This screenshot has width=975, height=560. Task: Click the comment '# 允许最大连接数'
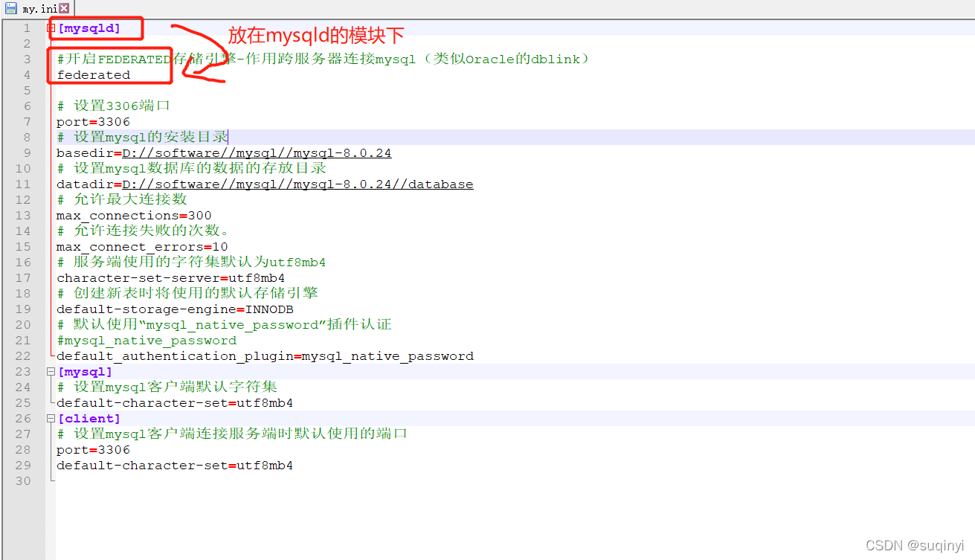pyautogui.click(x=121, y=200)
